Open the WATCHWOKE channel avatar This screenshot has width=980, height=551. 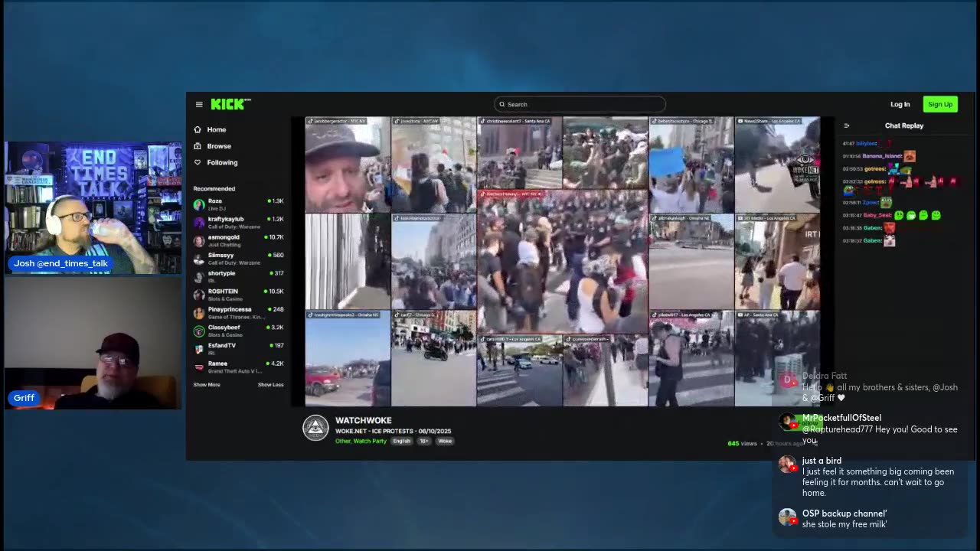(x=315, y=429)
